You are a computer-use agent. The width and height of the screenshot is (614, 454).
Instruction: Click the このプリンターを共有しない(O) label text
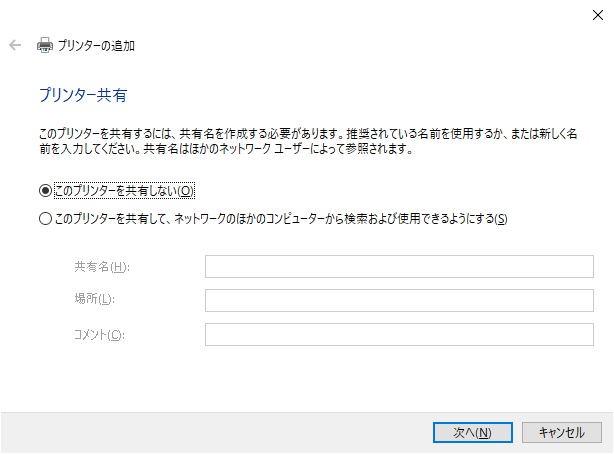124,191
